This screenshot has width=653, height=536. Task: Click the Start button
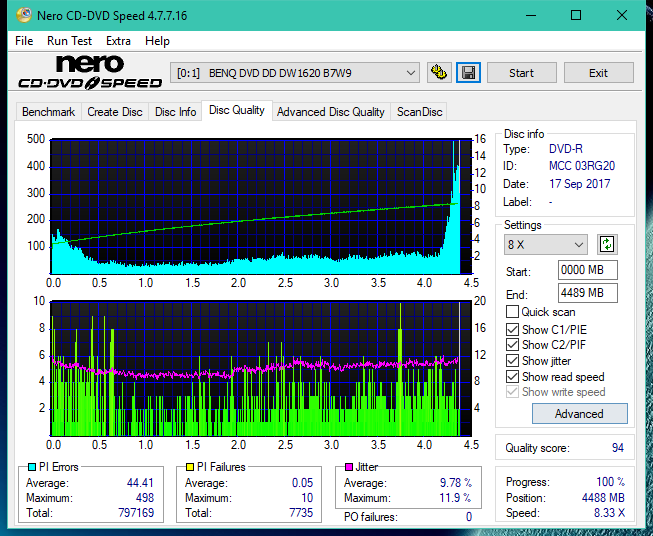(x=521, y=73)
